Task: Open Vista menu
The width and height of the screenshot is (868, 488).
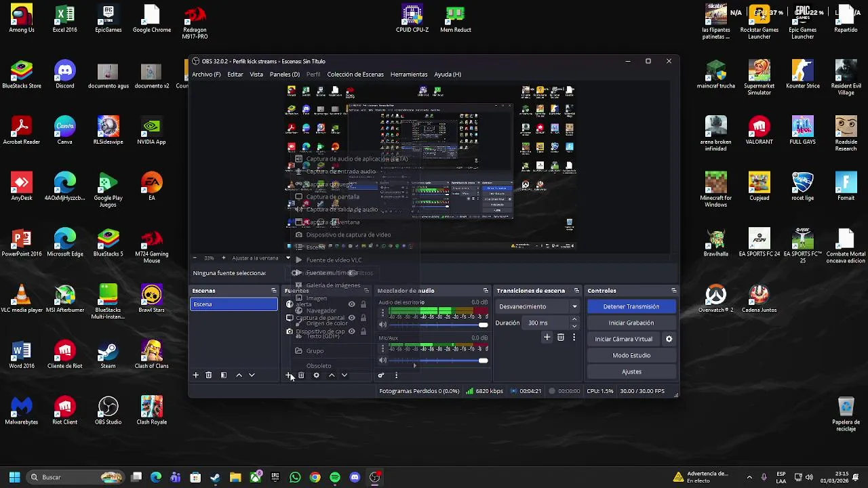Action: (x=256, y=75)
